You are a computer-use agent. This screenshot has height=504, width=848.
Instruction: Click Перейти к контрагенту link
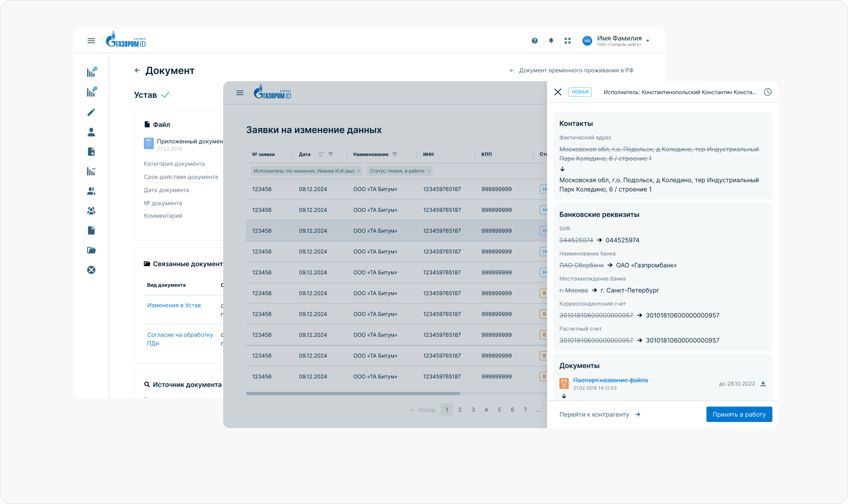tap(600, 414)
